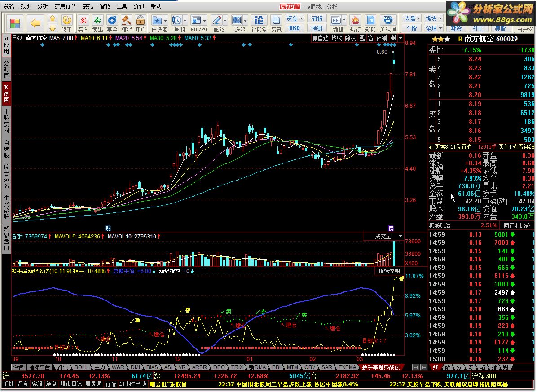Viewport: 537px width, 392px height.
Task: Click the 南方航空 600029 stock title
Action: point(490,39)
